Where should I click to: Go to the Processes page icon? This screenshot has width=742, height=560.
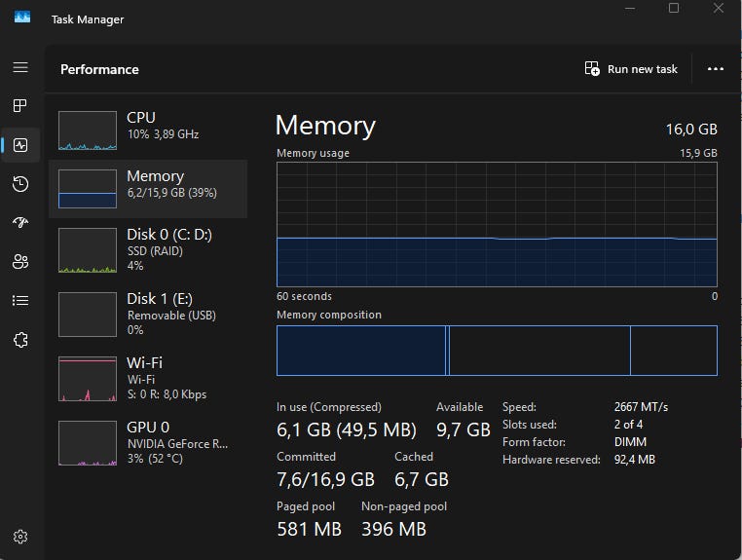20,105
